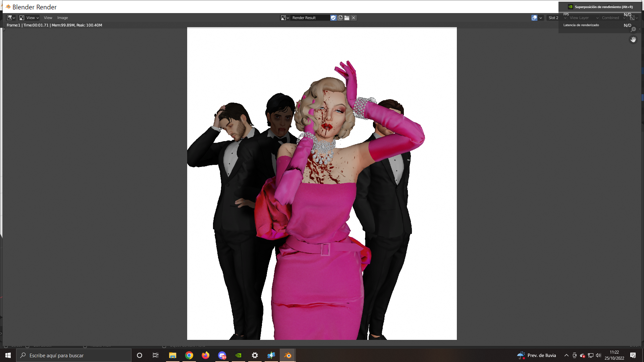The width and height of the screenshot is (644, 362).
Task: Click the Blender icon in taskbar
Action: (x=288, y=355)
